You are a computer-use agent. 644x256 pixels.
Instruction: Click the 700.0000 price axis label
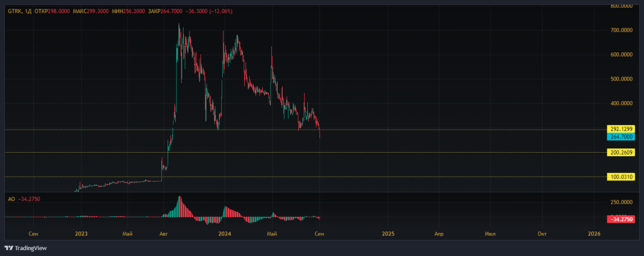coord(622,30)
